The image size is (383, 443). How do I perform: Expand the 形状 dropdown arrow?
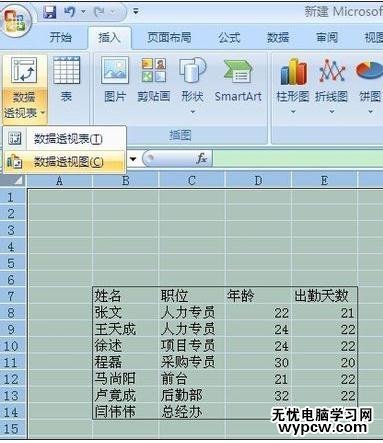(x=193, y=112)
